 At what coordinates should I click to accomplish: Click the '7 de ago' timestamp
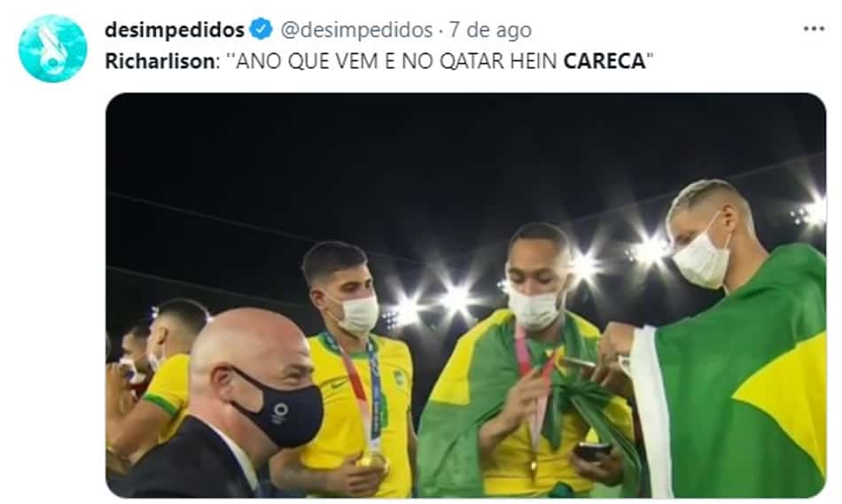[x=490, y=30]
